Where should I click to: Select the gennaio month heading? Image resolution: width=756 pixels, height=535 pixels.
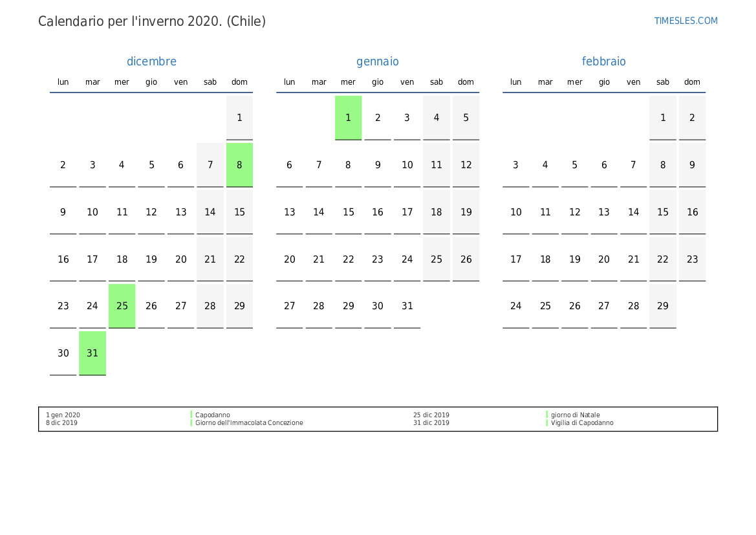(378, 61)
